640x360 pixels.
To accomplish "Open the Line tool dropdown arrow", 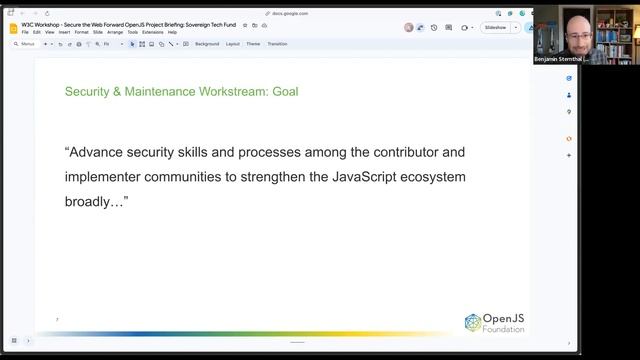I will [x=177, y=44].
